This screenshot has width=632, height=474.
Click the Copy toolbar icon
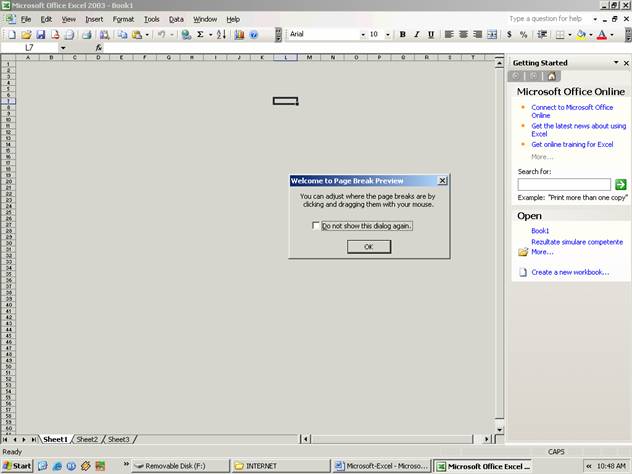(x=122, y=35)
